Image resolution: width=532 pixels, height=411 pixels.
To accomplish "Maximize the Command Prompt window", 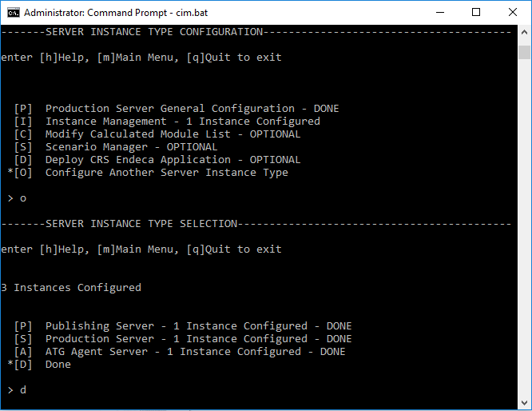I will (477, 13).
